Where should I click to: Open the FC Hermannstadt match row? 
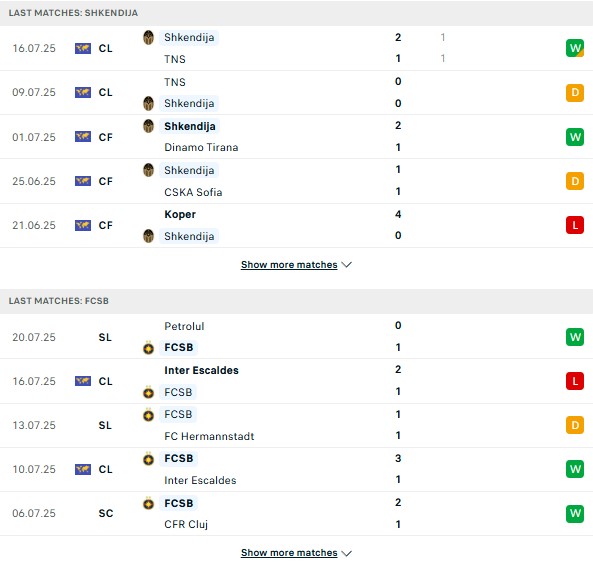296,425
